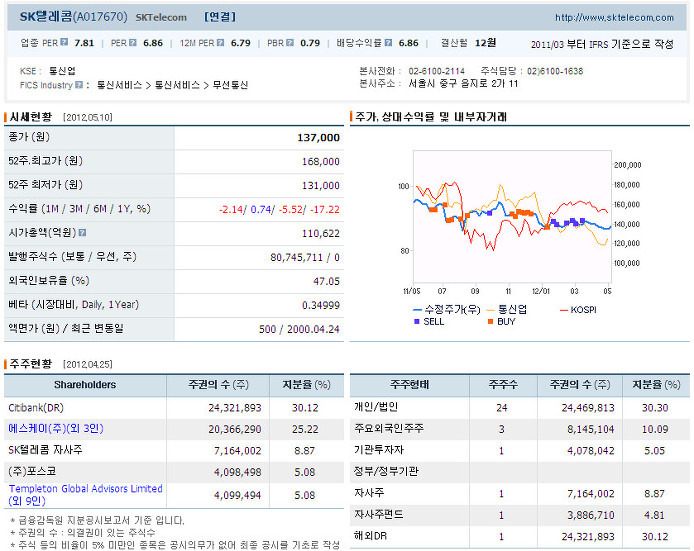Screen dimensions: 694x551
Task: Click the red KOSPI legend line
Action: tap(563, 310)
